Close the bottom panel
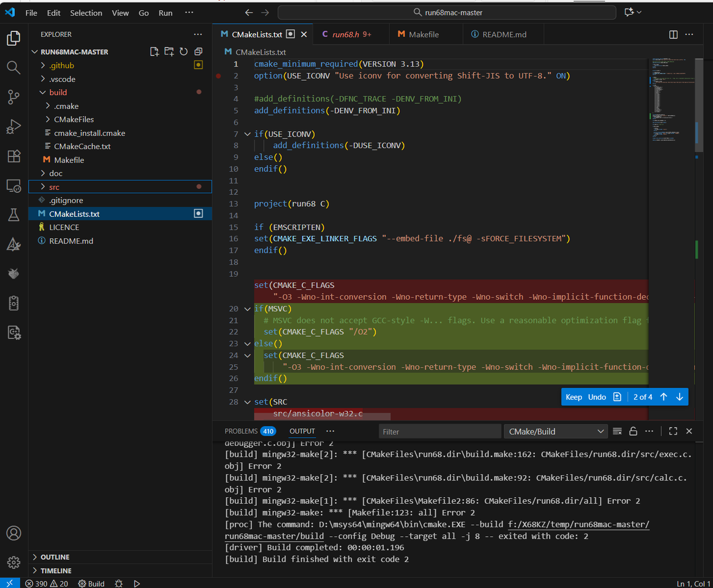 coord(689,431)
